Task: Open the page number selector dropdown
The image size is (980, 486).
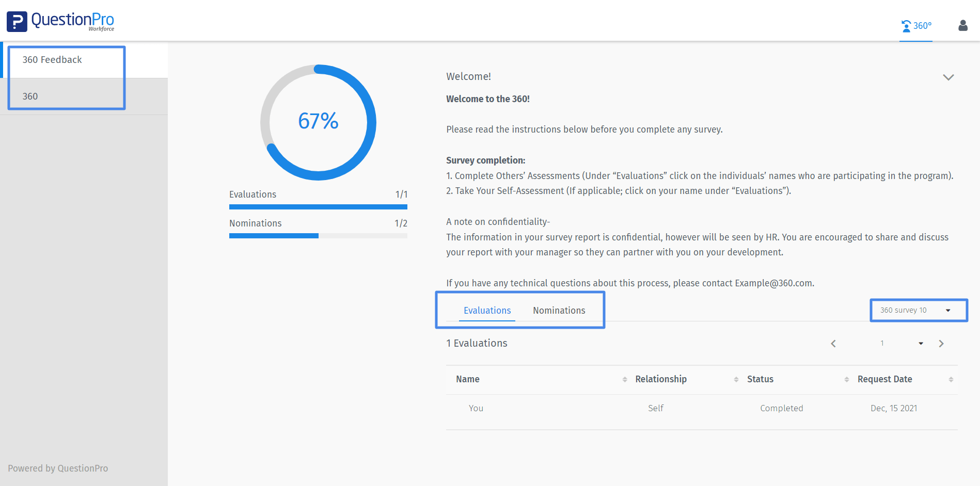Action: click(921, 343)
